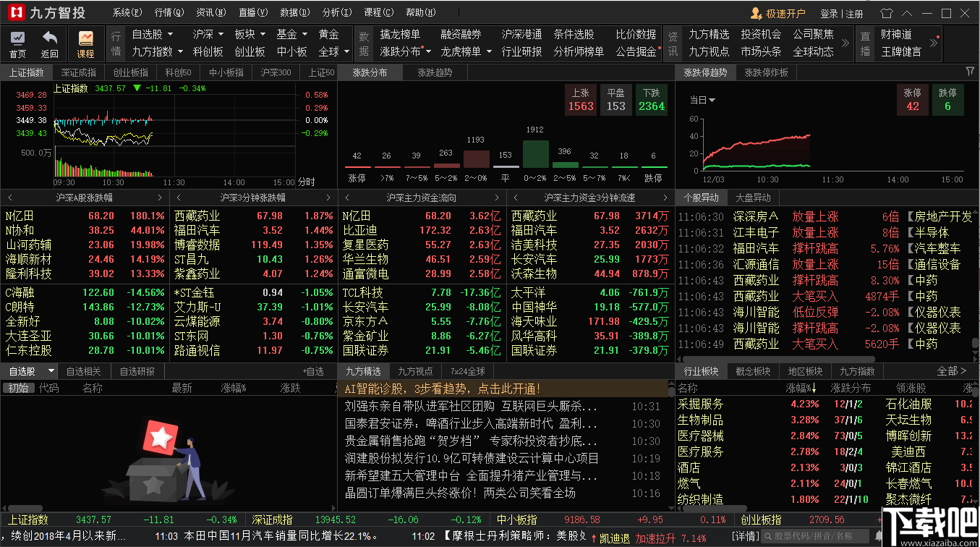Screen dimensions: 980x547
Task: Switch to the 大盘异动 tab
Action: point(753,198)
